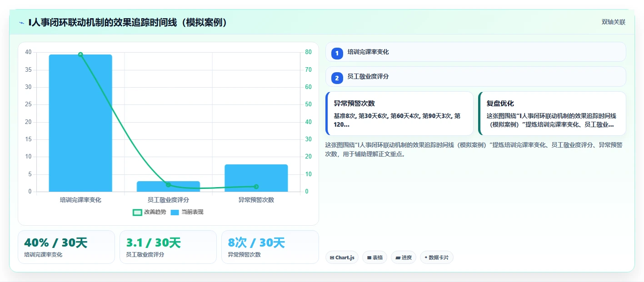Click the sparkle icon in 数据卡片 chip
Image resolution: width=644 pixels, height=282 pixels.
[x=426, y=257]
